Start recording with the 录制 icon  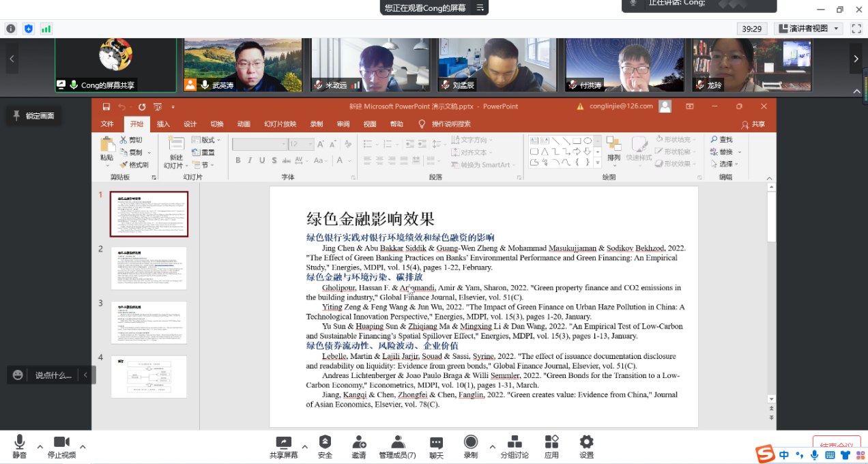click(x=471, y=446)
